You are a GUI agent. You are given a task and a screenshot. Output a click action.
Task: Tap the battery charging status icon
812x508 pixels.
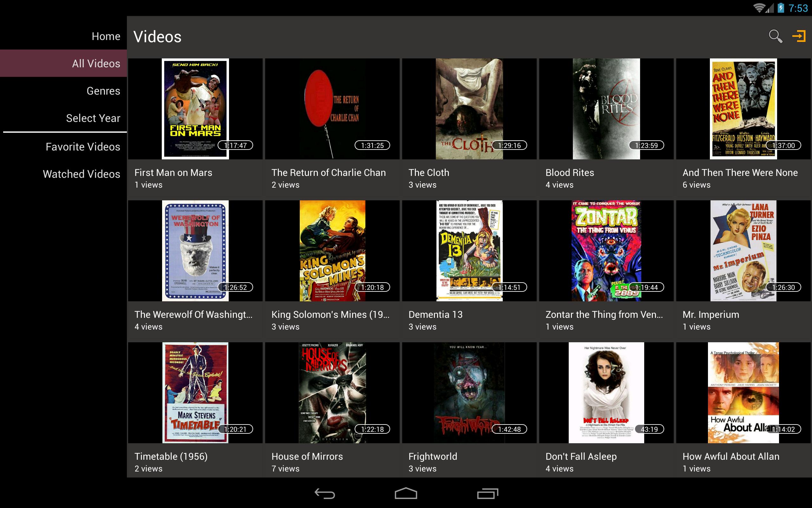[x=781, y=8]
